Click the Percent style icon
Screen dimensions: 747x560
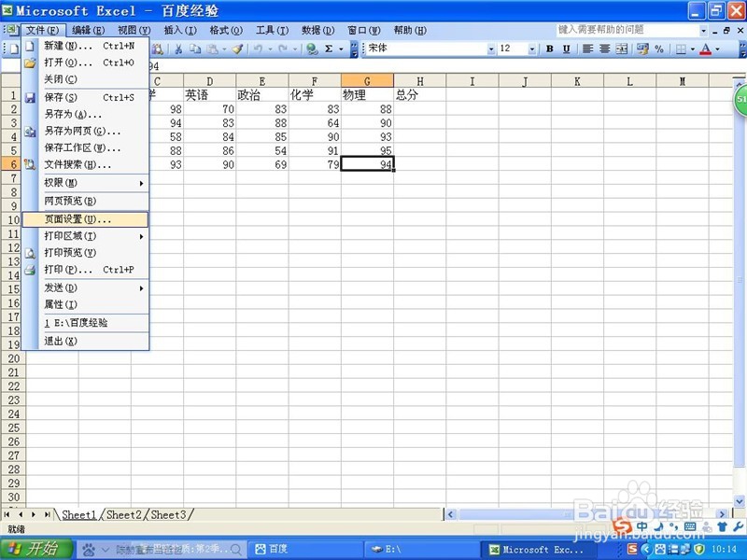(659, 49)
